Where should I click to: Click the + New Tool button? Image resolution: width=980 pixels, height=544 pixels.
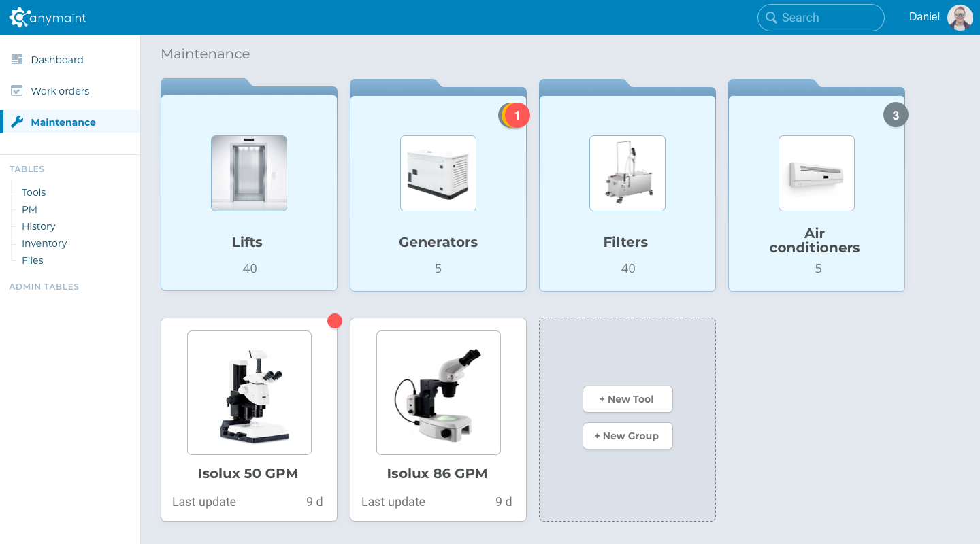(627, 399)
